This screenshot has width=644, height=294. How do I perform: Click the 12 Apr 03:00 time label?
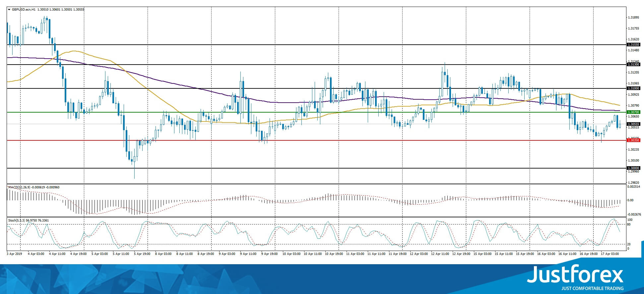click(419, 254)
